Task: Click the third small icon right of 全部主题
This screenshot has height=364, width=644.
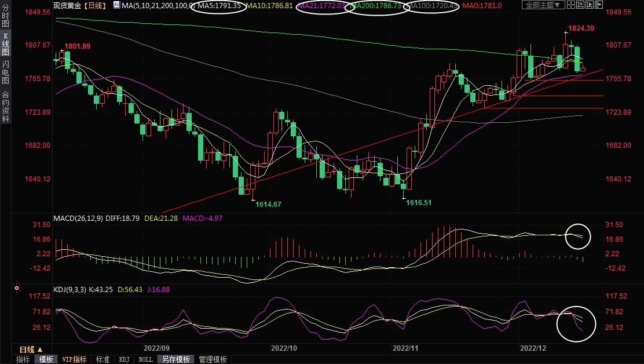Action: click(x=590, y=5)
